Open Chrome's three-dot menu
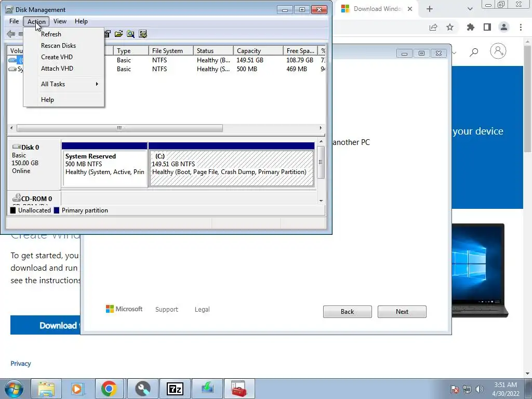The image size is (532, 399). coord(521,27)
